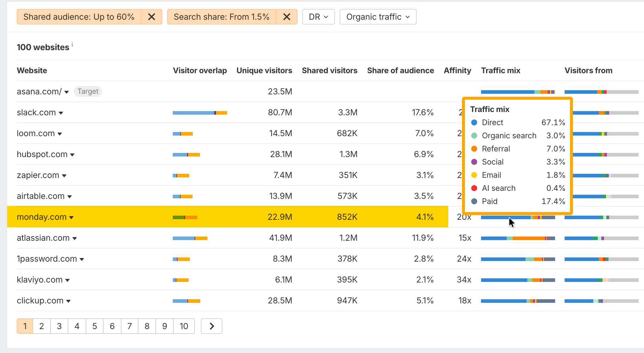Select current page 1 button
The height and width of the screenshot is (353, 644).
coord(25,326)
